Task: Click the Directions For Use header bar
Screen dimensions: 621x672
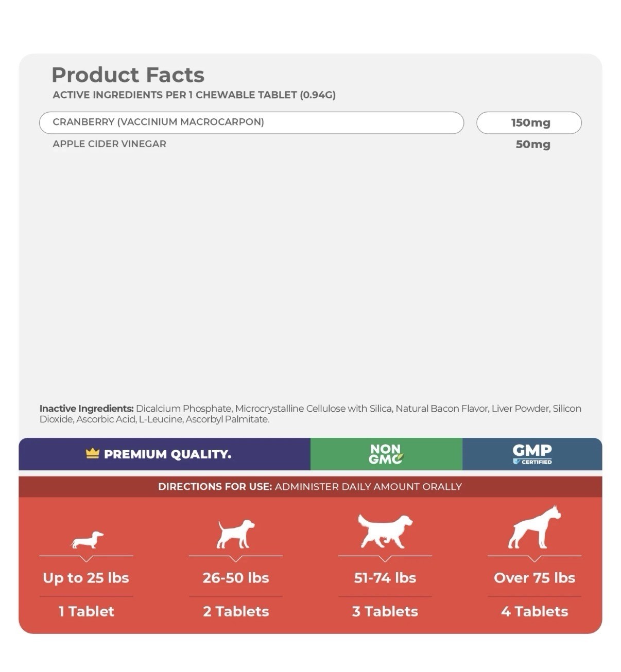Action: (x=310, y=486)
